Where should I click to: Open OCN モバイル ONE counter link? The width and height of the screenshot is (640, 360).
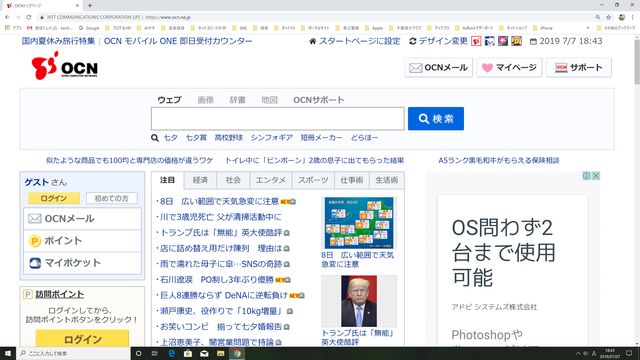[178, 41]
